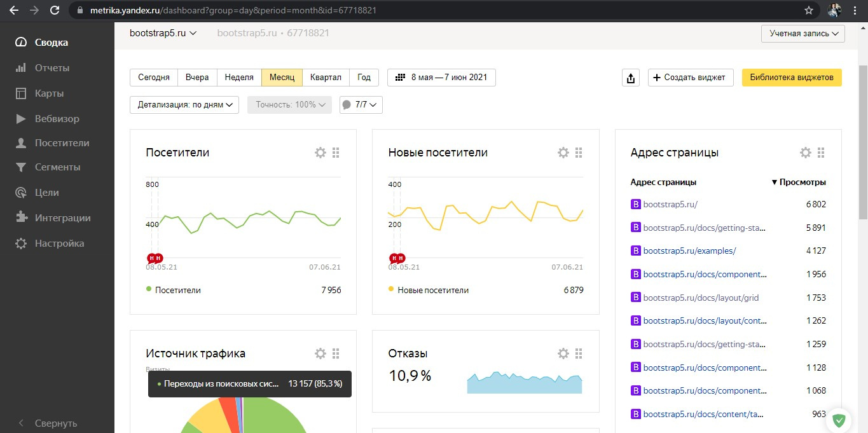Click the green Посетители legend dot
The width and height of the screenshot is (868, 433).
coord(149,289)
